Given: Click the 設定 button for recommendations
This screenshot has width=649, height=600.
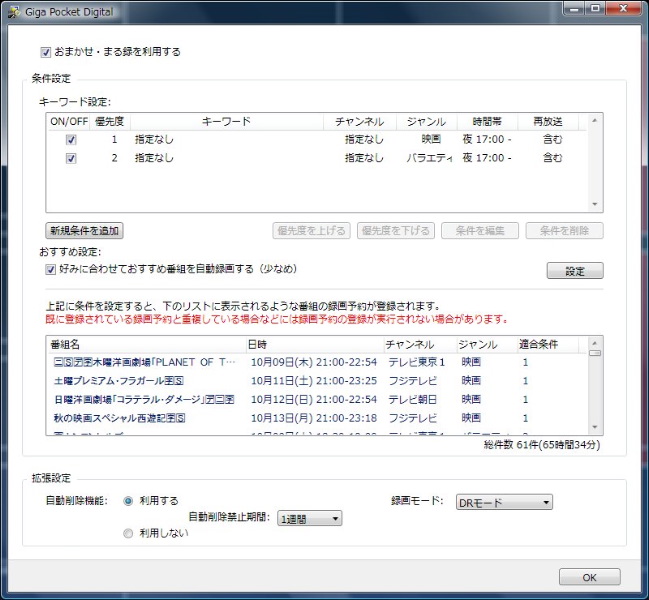Looking at the screenshot, I should click(575, 271).
